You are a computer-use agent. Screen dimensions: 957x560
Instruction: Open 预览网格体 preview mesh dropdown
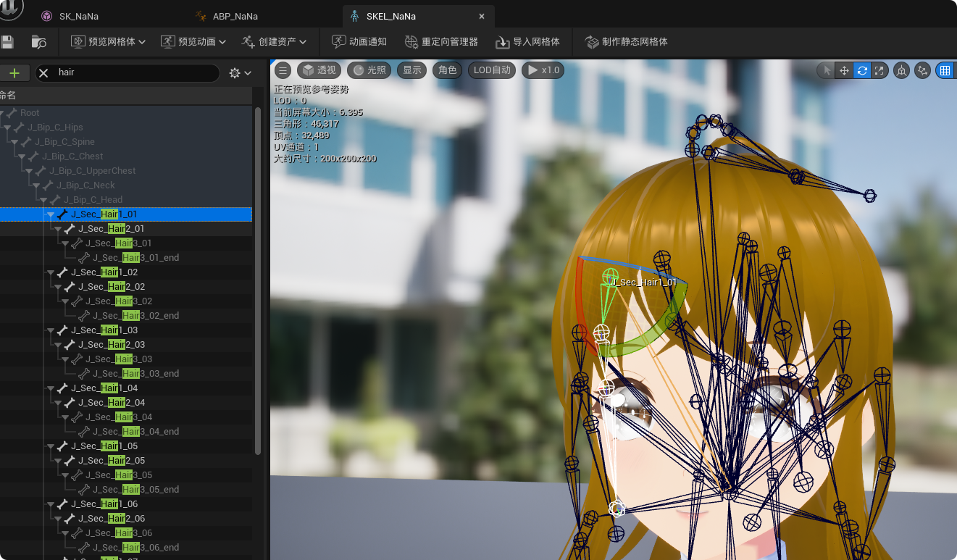(x=109, y=42)
